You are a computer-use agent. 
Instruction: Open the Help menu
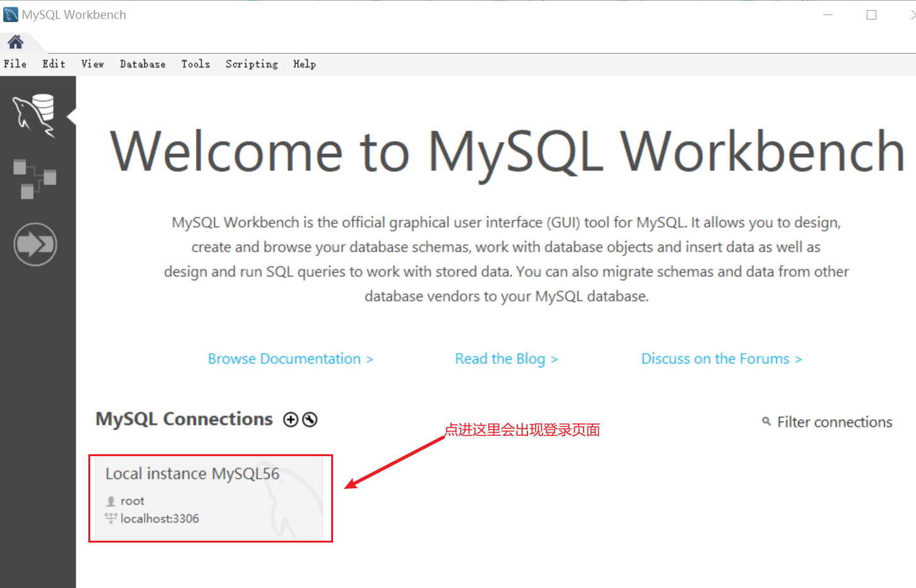(x=304, y=64)
